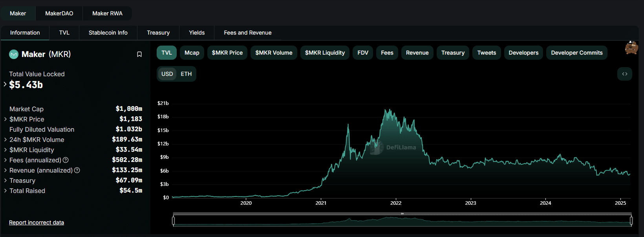Select the Maker top tab
Image resolution: width=644 pixels, height=237 pixels.
[18, 13]
